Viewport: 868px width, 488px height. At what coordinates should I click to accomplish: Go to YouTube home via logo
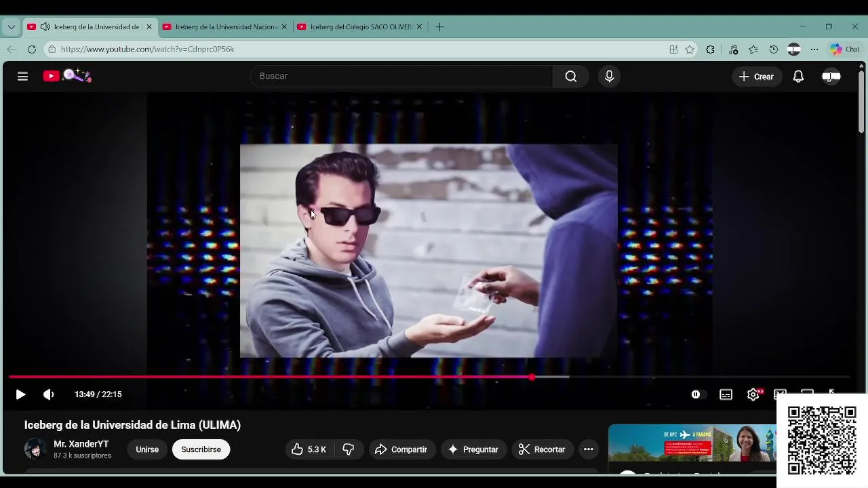pyautogui.click(x=67, y=76)
